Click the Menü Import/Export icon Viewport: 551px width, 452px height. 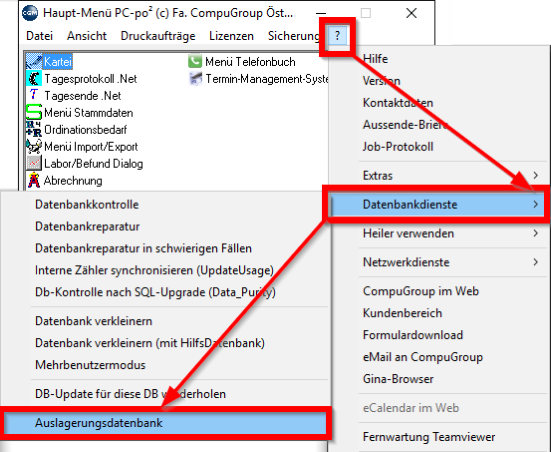click(x=34, y=146)
